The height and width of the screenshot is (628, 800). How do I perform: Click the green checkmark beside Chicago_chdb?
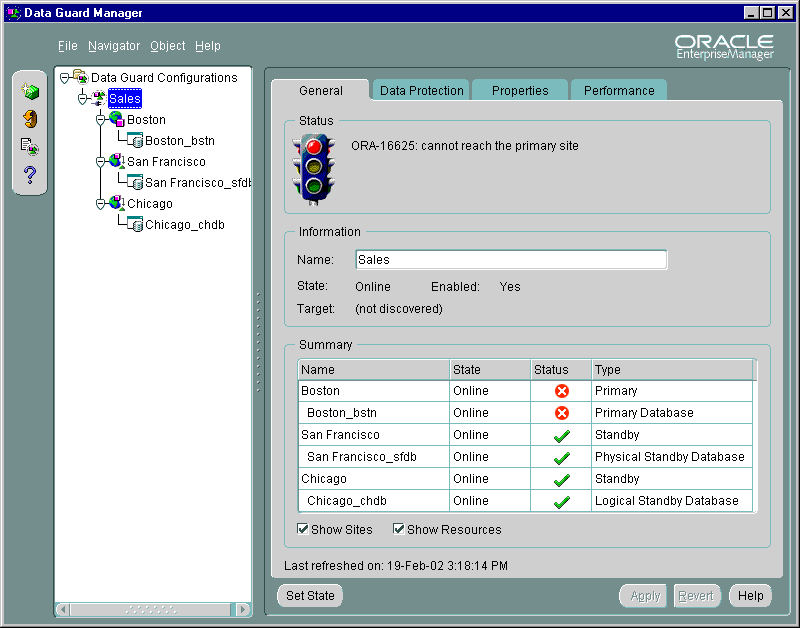(560, 500)
